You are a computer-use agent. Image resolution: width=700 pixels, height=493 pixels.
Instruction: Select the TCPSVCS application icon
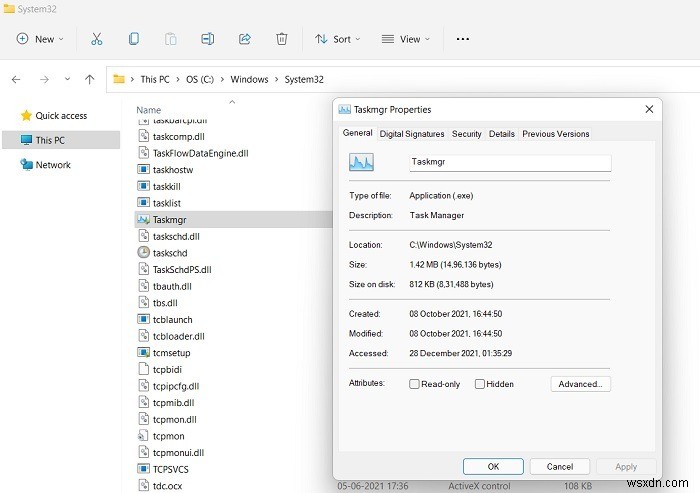point(143,469)
